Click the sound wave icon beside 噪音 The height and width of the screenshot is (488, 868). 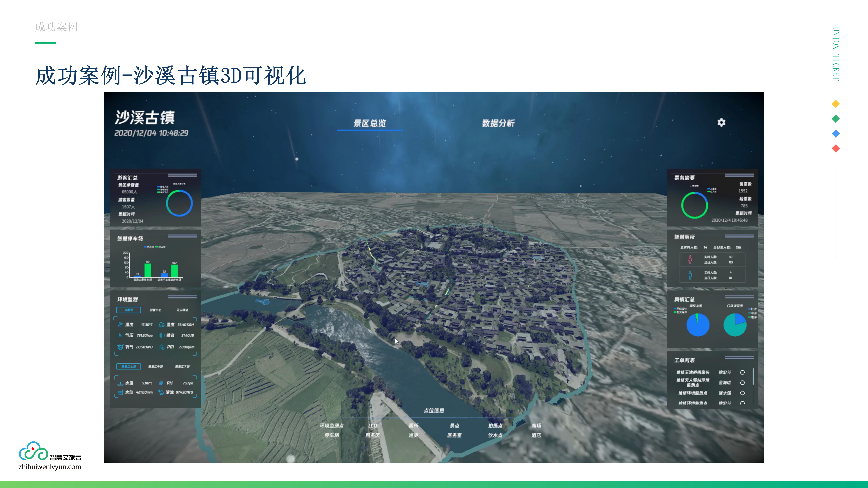click(162, 335)
